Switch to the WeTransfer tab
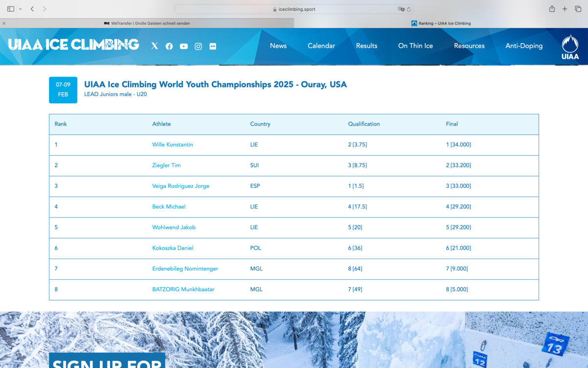 147,23
